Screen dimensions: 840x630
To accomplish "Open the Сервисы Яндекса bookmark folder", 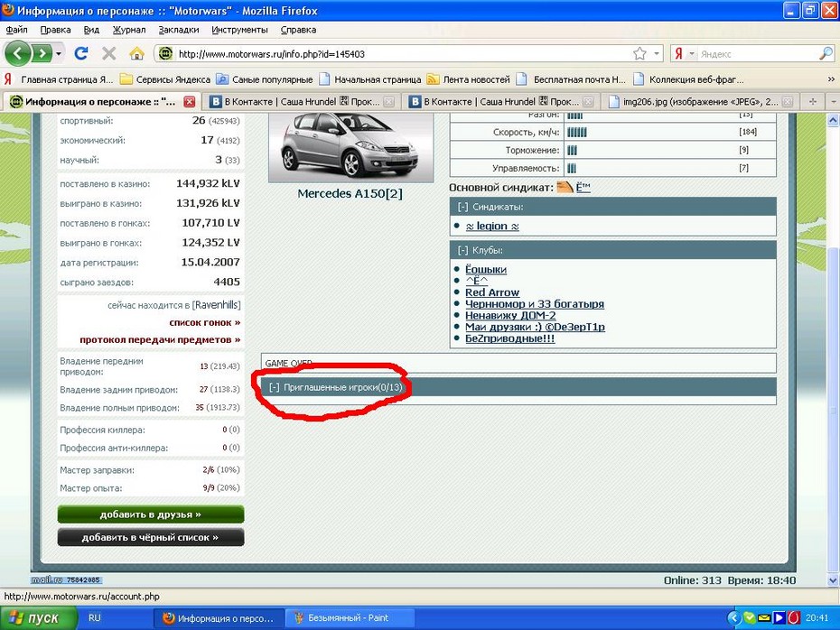I will pos(165,79).
